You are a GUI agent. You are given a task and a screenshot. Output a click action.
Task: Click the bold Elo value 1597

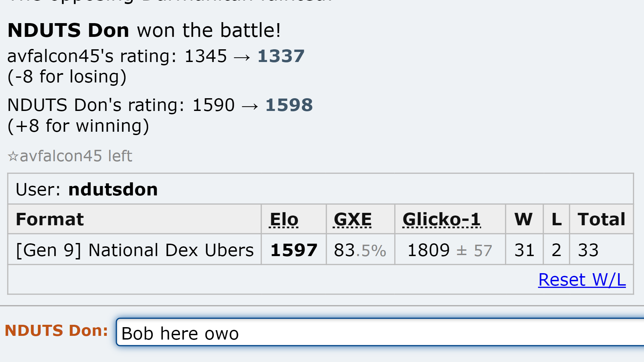coord(294,250)
